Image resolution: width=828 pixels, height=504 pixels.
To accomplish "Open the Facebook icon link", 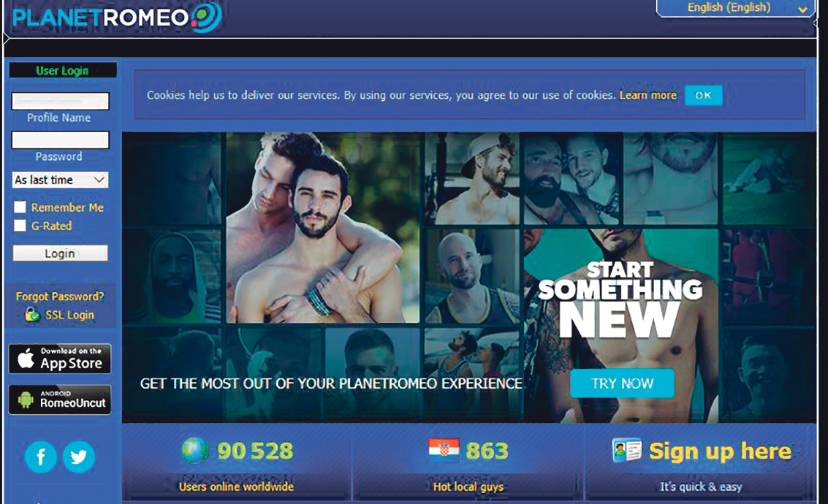I will click(x=41, y=457).
